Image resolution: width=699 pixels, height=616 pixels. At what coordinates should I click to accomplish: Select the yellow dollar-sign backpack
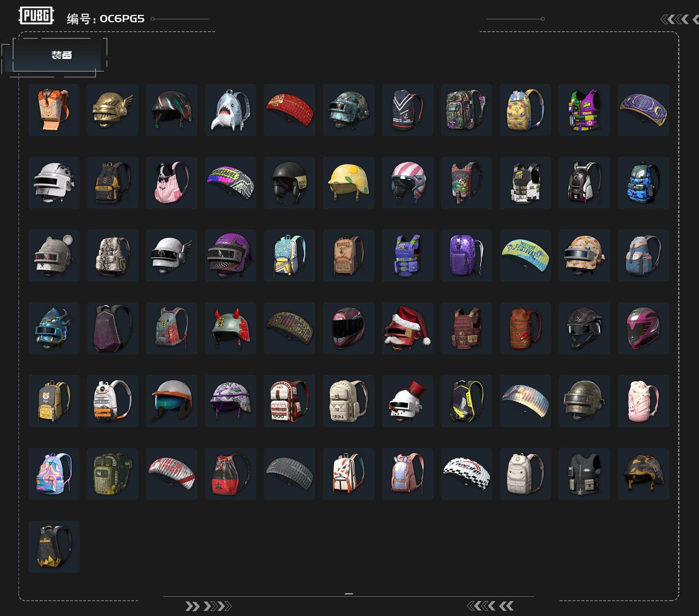coord(525,110)
